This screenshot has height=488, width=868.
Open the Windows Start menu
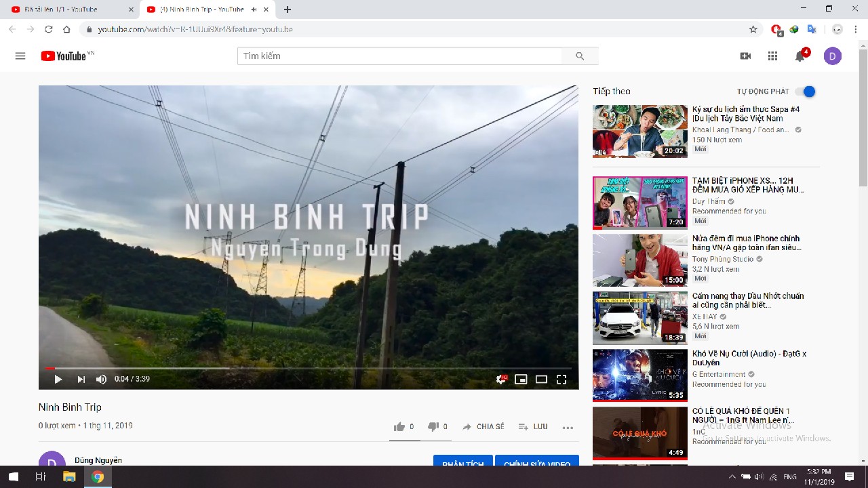[x=14, y=477]
